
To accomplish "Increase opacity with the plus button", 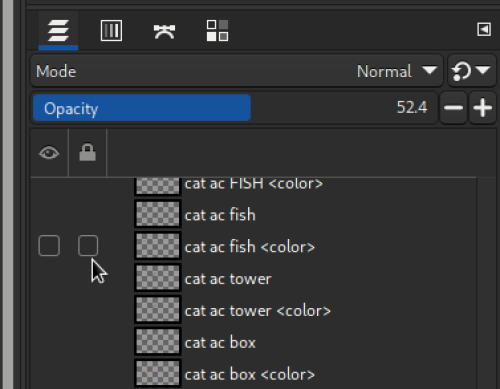I will point(482,108).
